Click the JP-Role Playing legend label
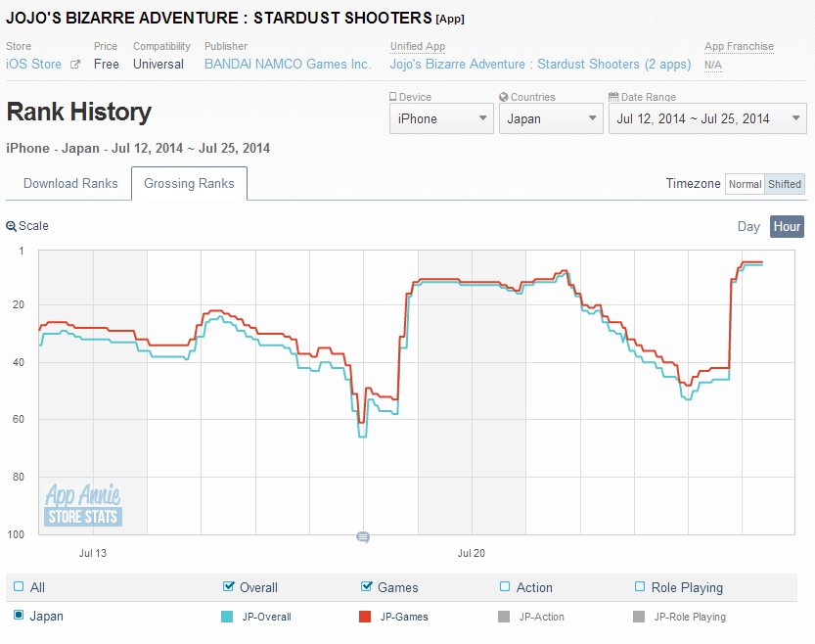Screen dimensions: 815x644 pyautogui.click(x=690, y=617)
